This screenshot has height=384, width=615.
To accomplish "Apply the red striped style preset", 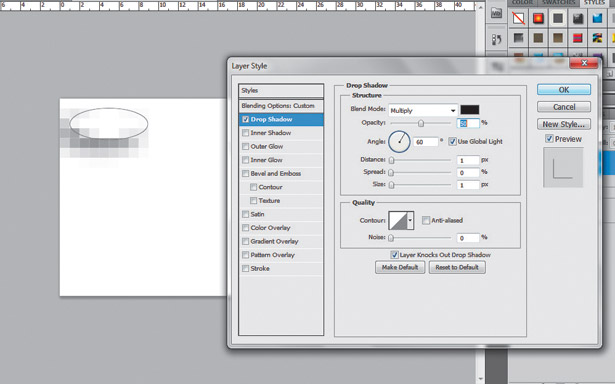I will pyautogui.click(x=578, y=38).
